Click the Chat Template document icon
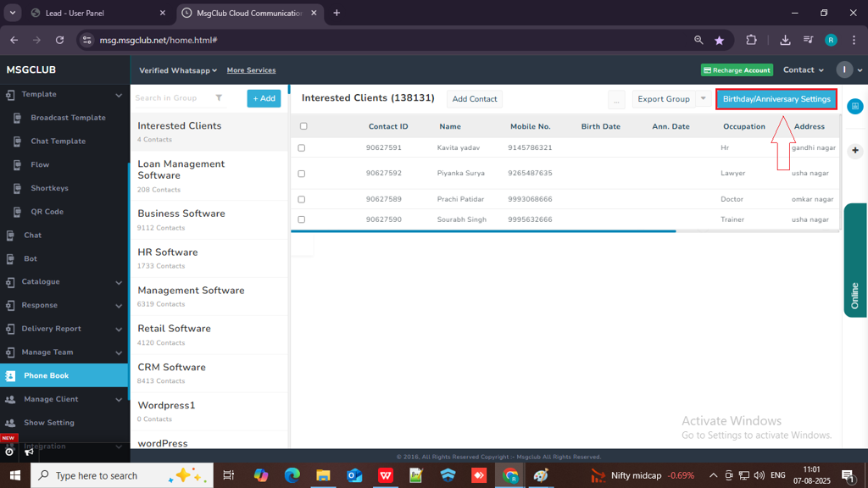 pyautogui.click(x=17, y=141)
